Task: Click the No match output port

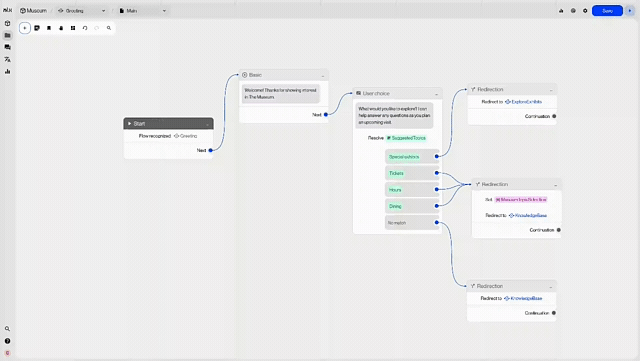Action: (437, 223)
